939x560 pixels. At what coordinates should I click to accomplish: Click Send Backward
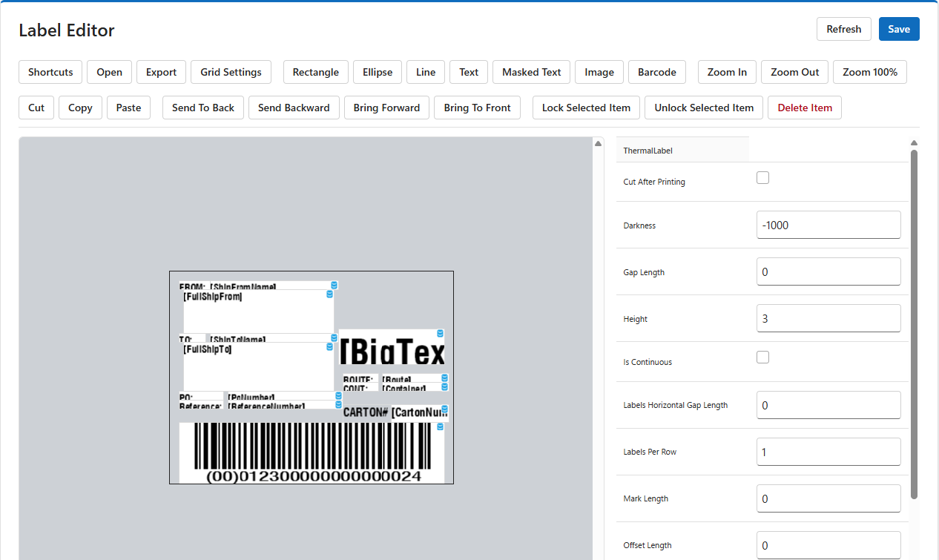[294, 108]
